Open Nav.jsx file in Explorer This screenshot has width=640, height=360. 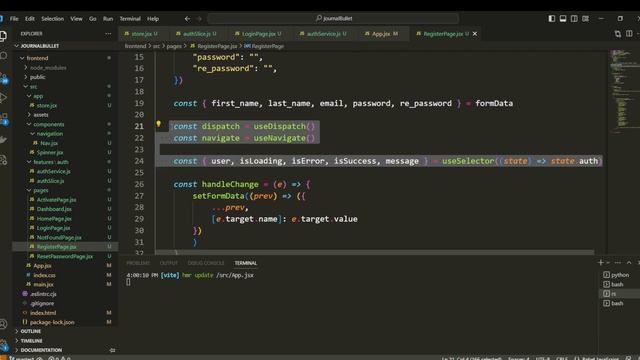pos(49,143)
